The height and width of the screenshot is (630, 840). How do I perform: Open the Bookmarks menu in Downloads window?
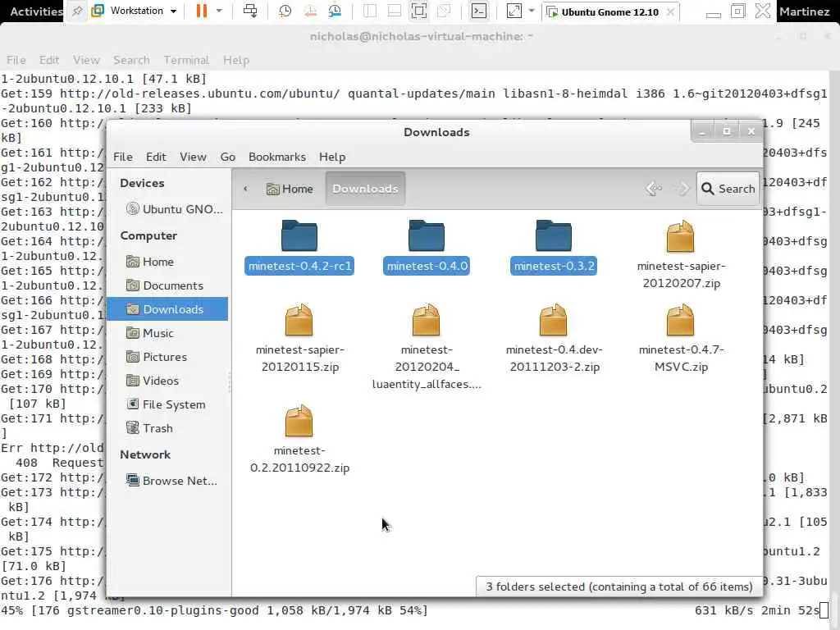pyautogui.click(x=277, y=157)
